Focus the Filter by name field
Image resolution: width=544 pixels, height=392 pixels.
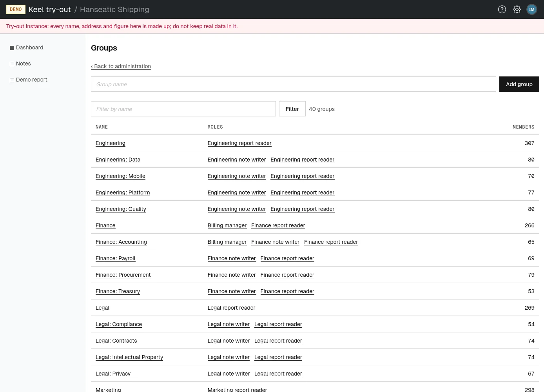[183, 109]
